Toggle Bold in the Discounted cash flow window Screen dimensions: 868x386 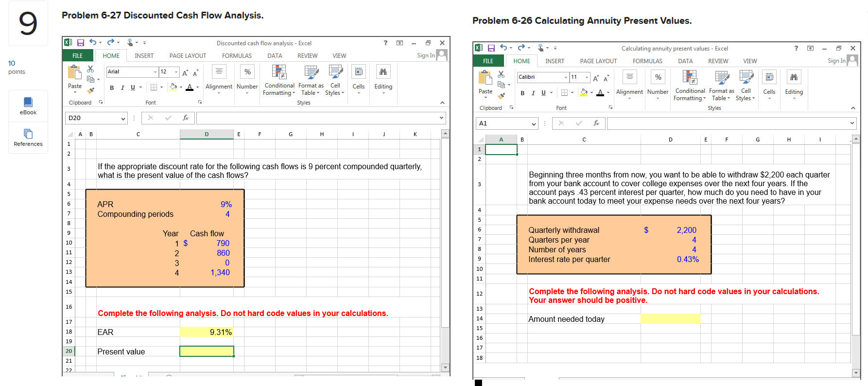(x=112, y=88)
